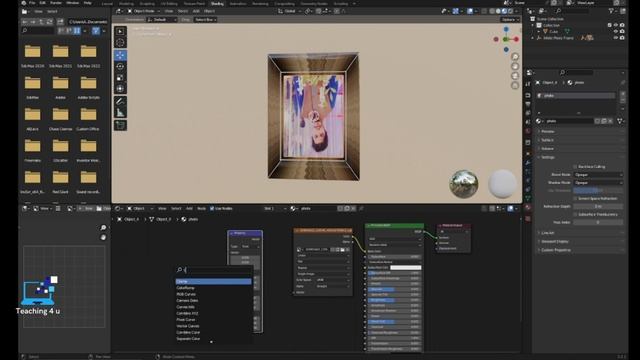Click zoom icon in image editor panel
640x360 pixels.
click(x=103, y=228)
